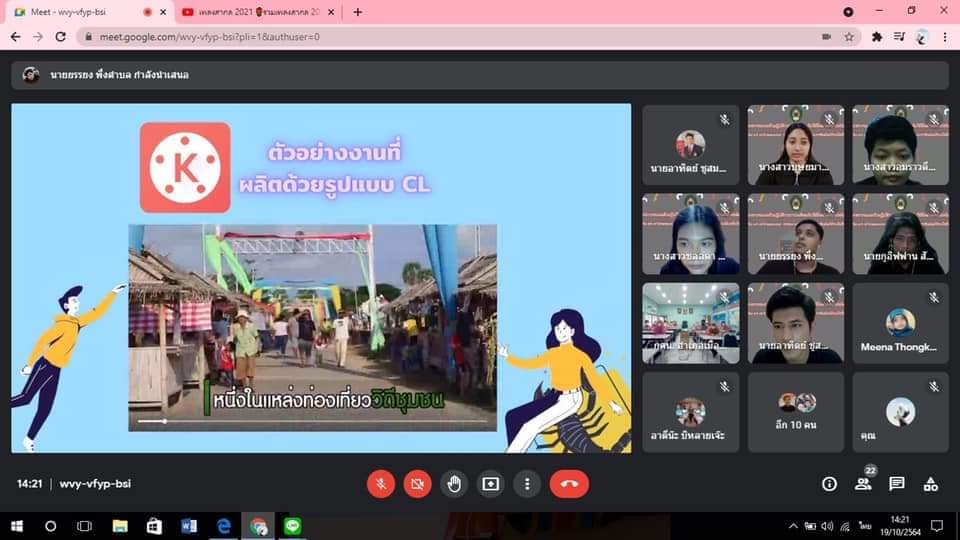Open the chat messages icon
Viewport: 960px width, 540px height.
click(x=896, y=484)
